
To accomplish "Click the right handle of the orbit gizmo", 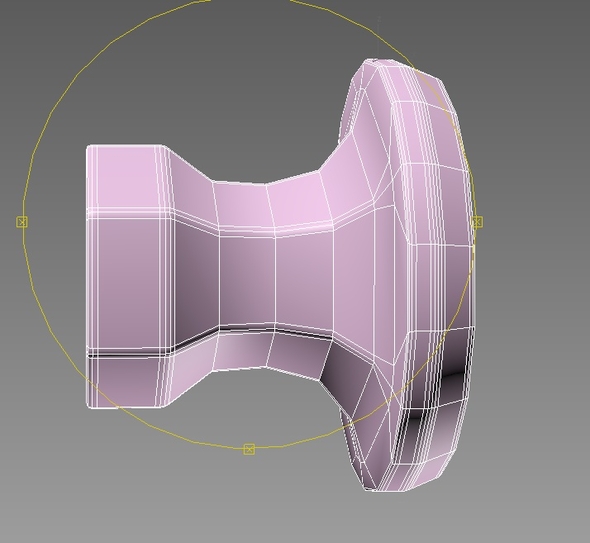I will click(x=477, y=222).
